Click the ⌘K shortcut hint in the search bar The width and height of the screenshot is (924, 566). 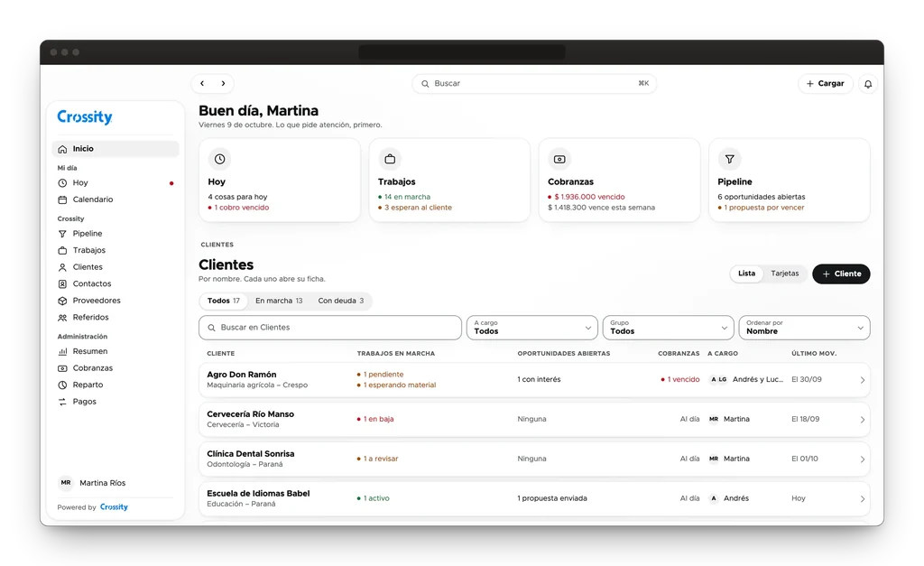643,84
